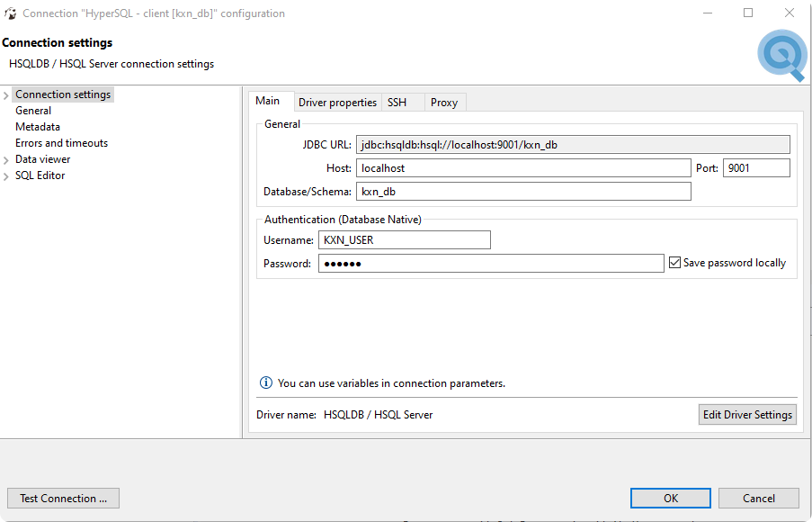This screenshot has height=522, width=812.
Task: Click the info icon beside variables hint
Action: 265,383
